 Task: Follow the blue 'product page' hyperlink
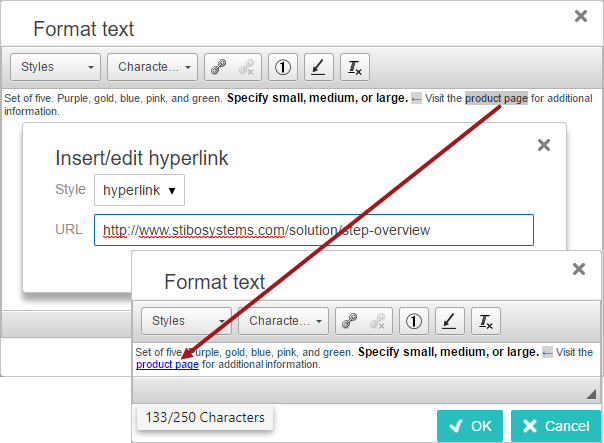tap(167, 364)
